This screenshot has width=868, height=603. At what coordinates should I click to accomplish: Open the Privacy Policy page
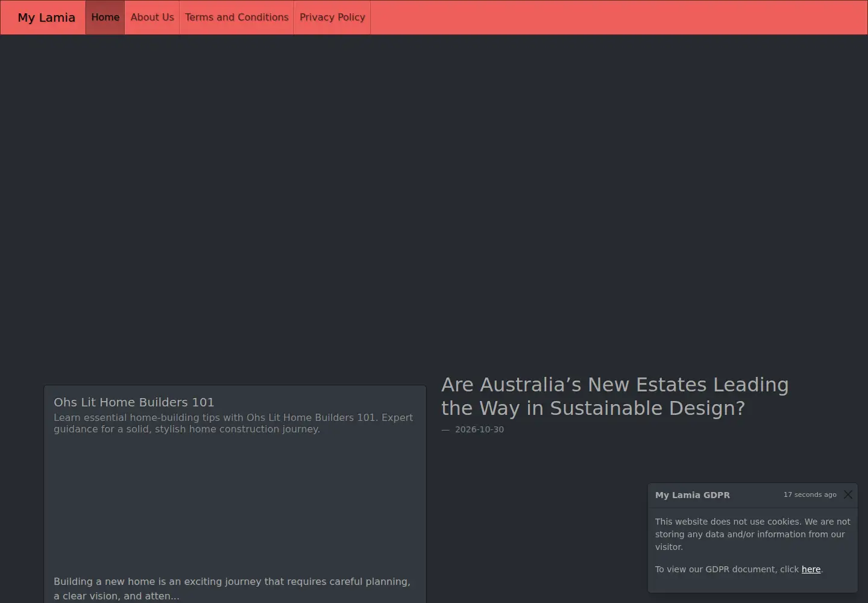pyautogui.click(x=332, y=17)
